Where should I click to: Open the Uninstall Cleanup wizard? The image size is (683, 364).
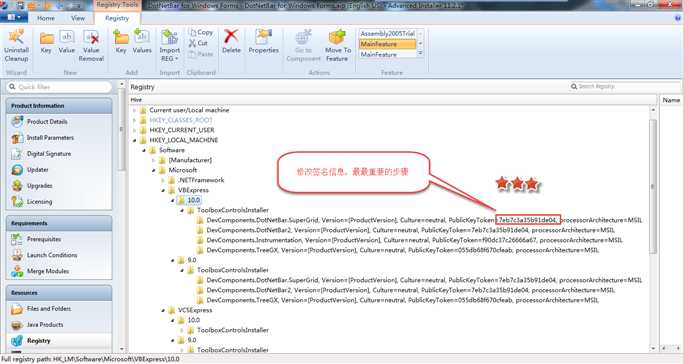16,45
